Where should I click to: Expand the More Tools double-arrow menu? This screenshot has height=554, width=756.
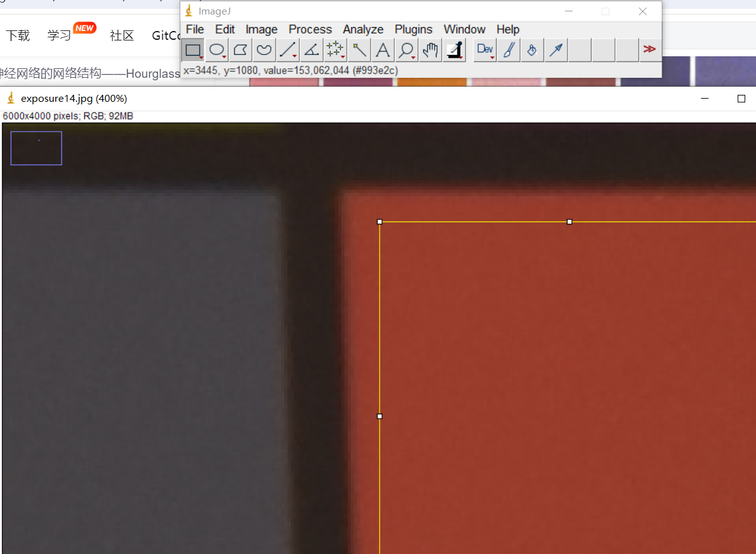pyautogui.click(x=649, y=49)
